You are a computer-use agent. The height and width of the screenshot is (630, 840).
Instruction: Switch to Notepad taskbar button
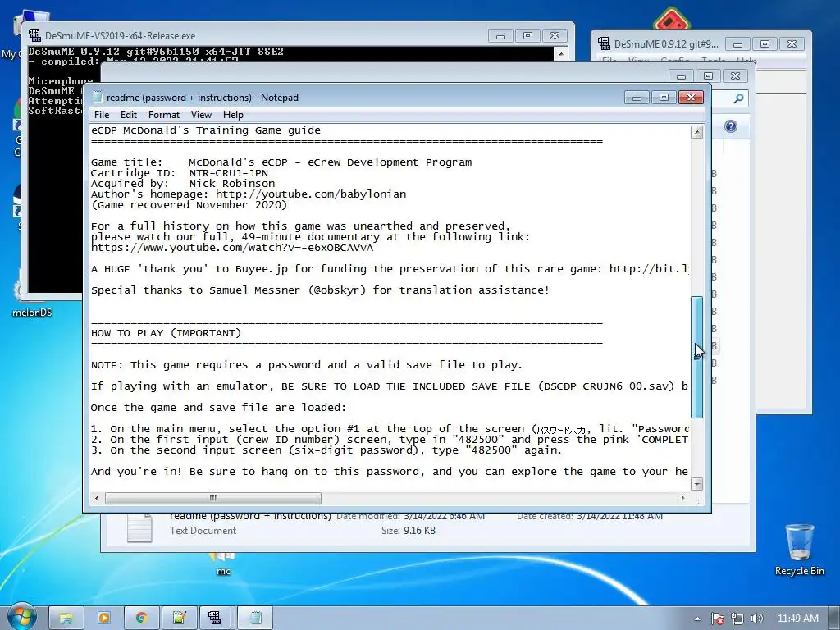tap(255, 619)
